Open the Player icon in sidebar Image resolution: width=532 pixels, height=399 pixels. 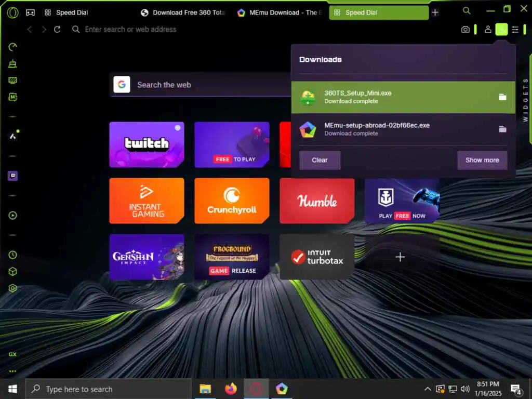[x=12, y=215]
